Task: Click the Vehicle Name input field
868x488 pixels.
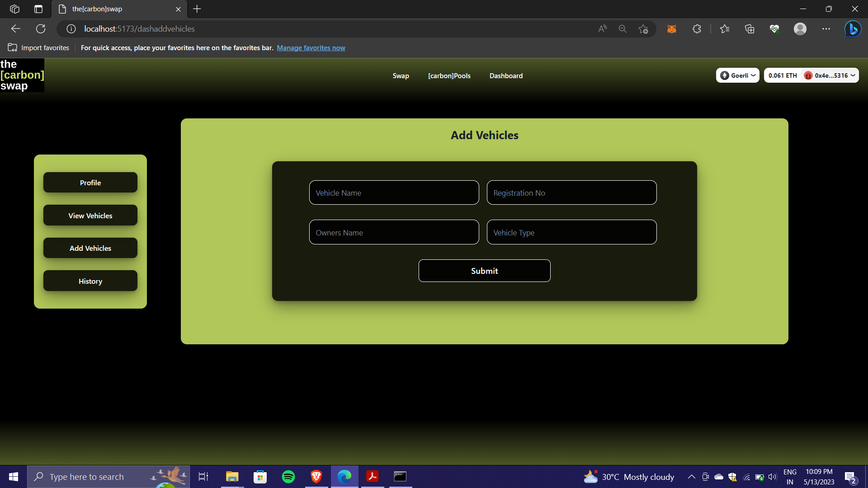Action: [394, 192]
